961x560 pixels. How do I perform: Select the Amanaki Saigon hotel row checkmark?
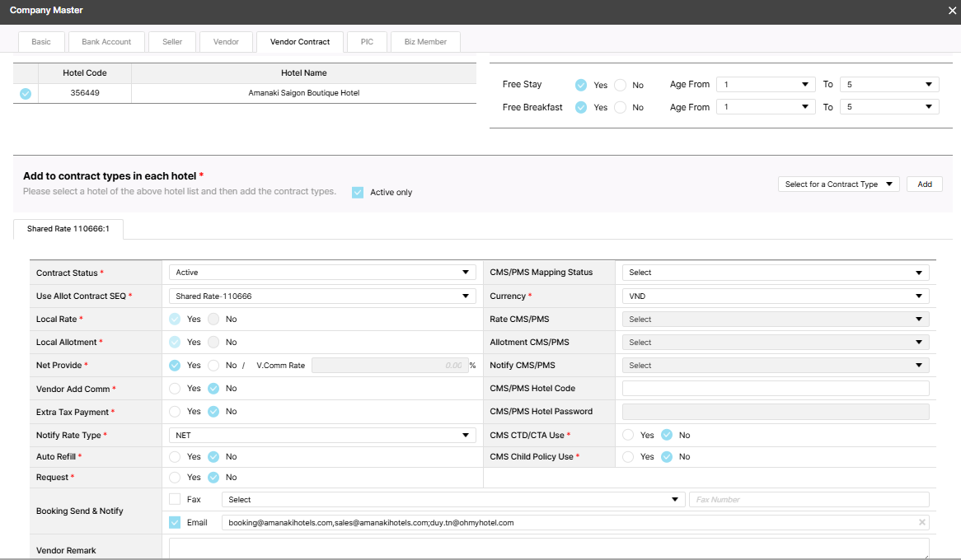click(x=26, y=94)
